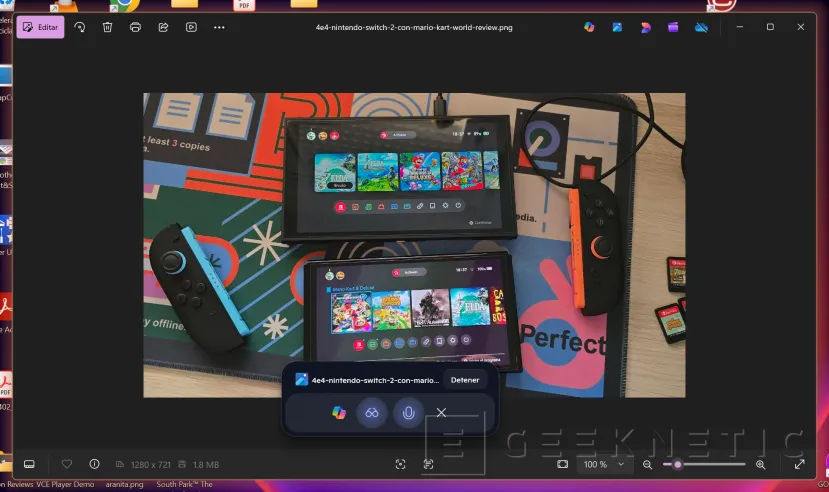Select South Park The desktop label

[x=184, y=484]
